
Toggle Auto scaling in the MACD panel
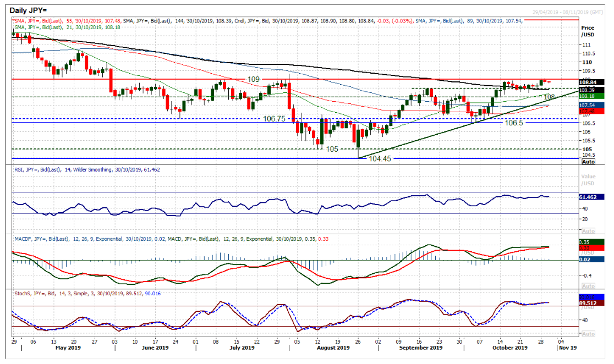tap(588, 286)
